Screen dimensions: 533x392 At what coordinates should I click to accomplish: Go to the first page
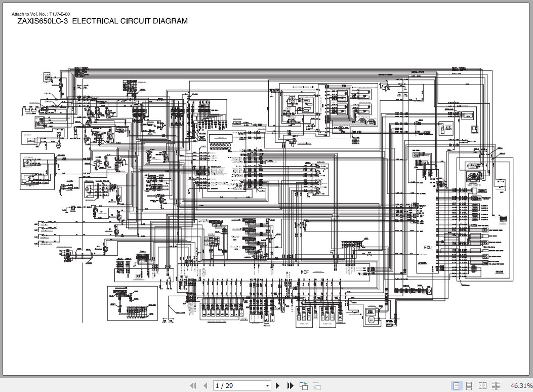coord(193,385)
